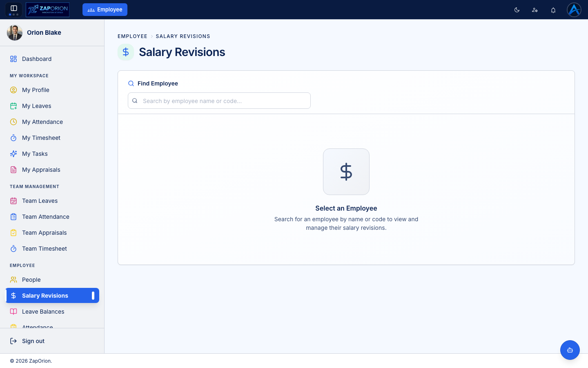Click the Salary Revisions dollar icon in sidebar
Screen dimensions: 588x368
click(13, 296)
